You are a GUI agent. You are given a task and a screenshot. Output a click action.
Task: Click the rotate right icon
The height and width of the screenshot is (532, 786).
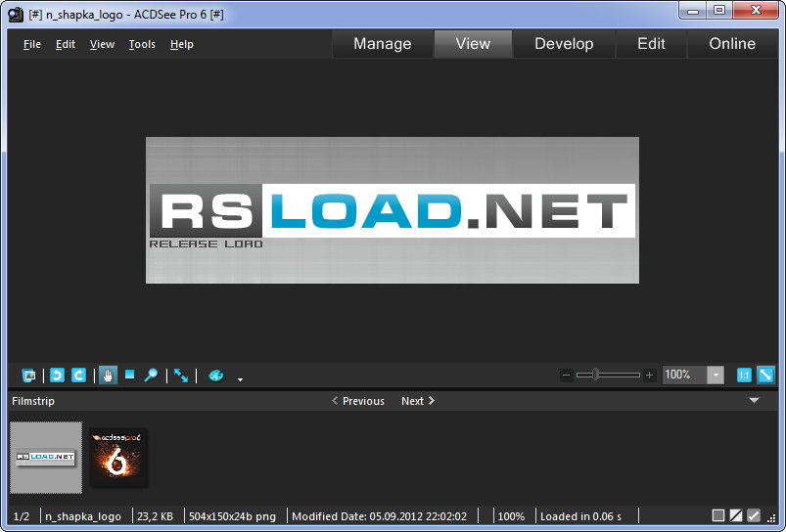[x=78, y=376]
